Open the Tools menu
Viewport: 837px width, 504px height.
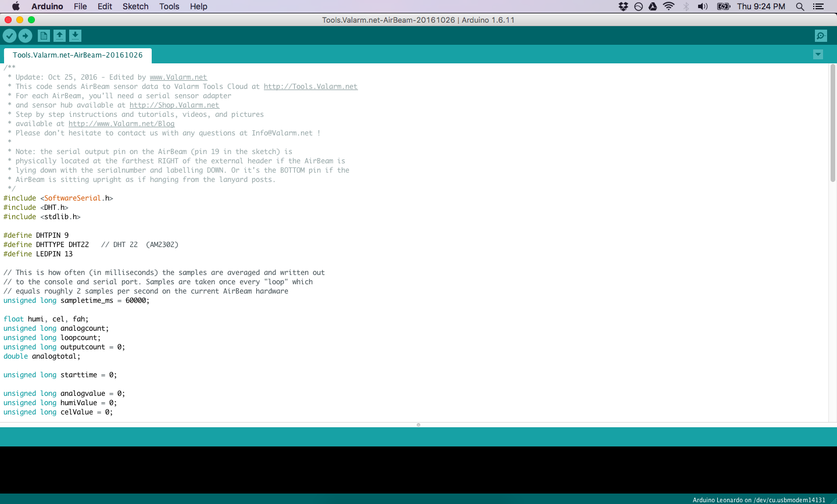tap(169, 6)
